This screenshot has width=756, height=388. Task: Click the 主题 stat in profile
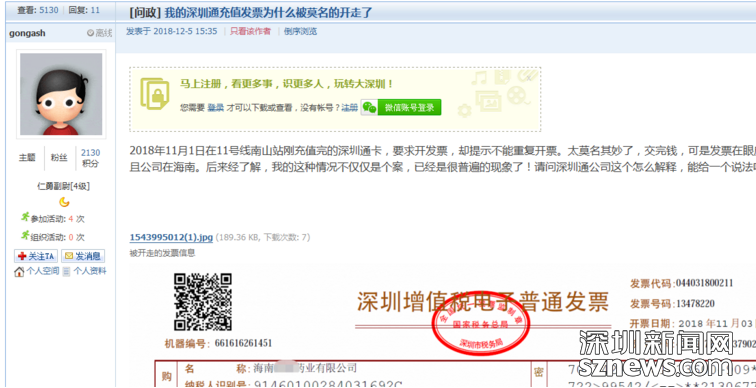[x=27, y=158]
